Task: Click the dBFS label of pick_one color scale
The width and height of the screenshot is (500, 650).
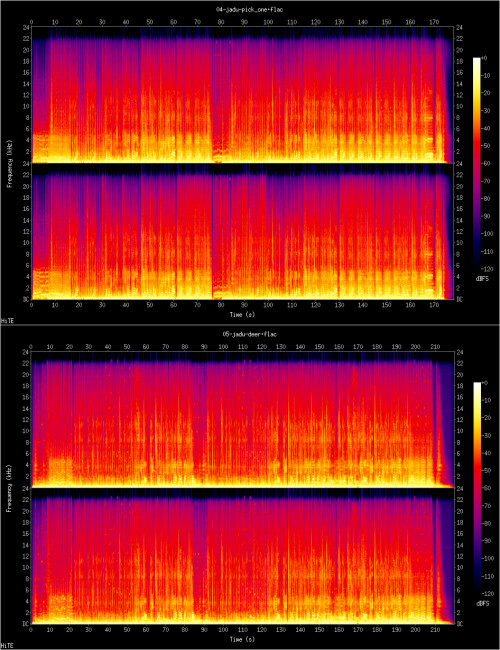Action: [x=482, y=279]
